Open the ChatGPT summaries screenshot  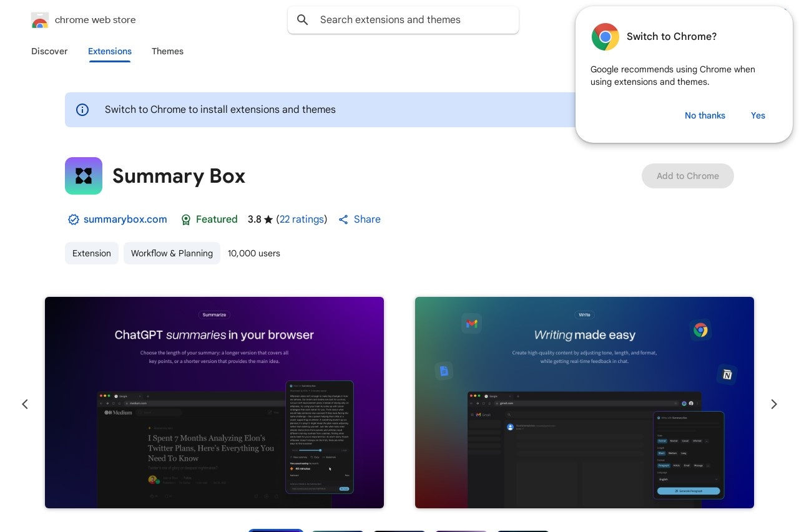(214, 402)
